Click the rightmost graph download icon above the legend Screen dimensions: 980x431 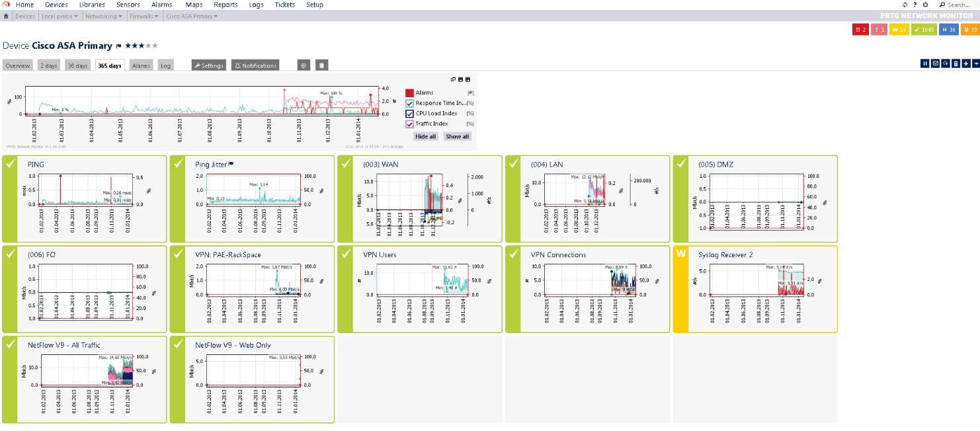(x=468, y=79)
